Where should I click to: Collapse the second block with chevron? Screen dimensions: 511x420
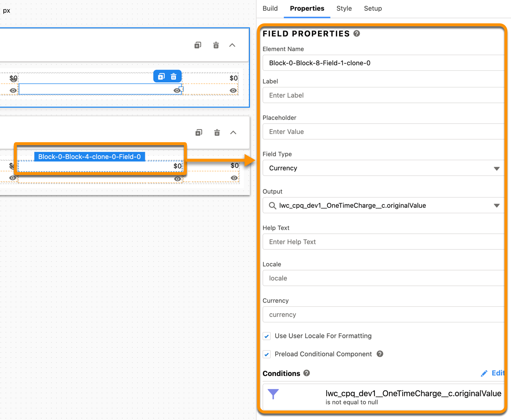(x=233, y=132)
